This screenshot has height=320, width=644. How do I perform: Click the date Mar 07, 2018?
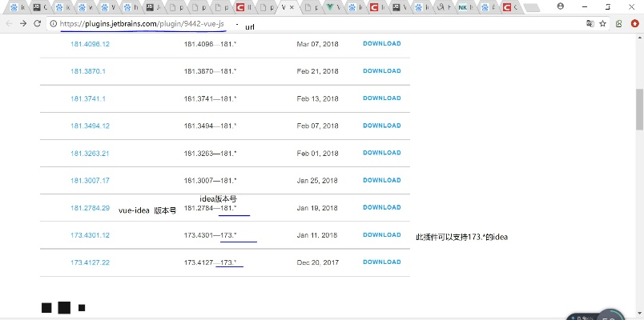pos(317,44)
